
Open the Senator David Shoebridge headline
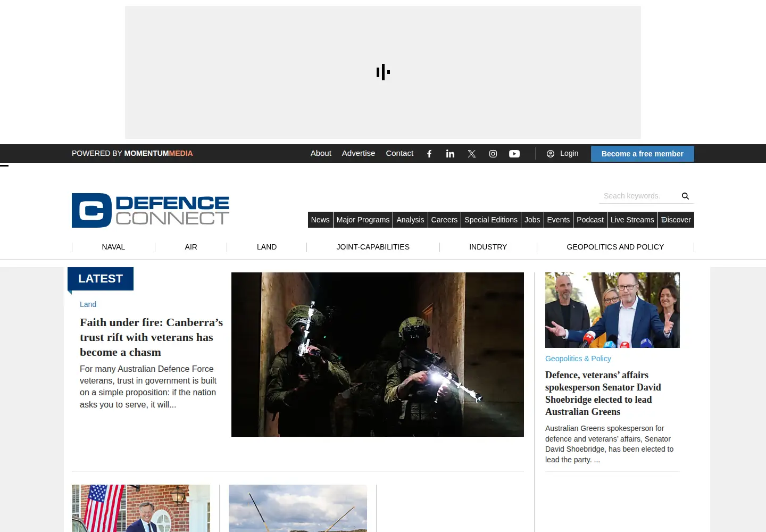coord(603,393)
